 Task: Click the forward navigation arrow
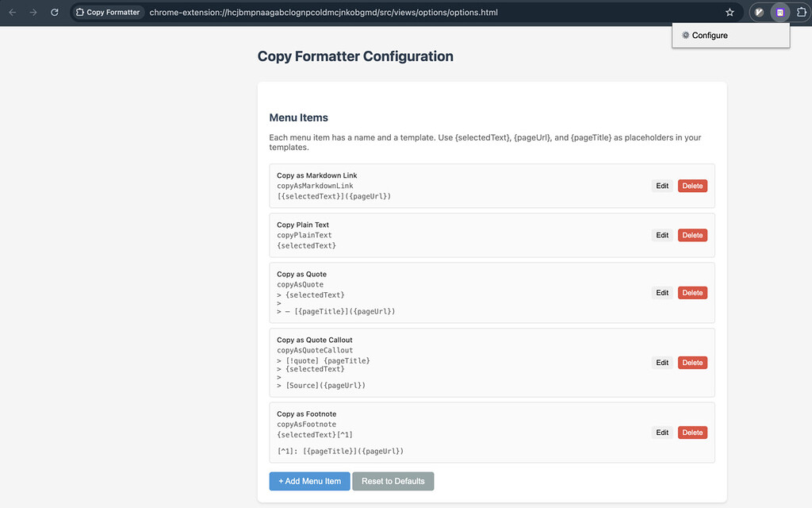click(x=33, y=12)
